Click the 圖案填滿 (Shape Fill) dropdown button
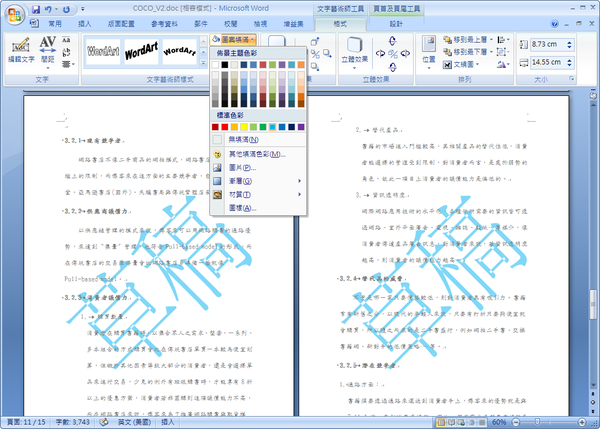 234,39
